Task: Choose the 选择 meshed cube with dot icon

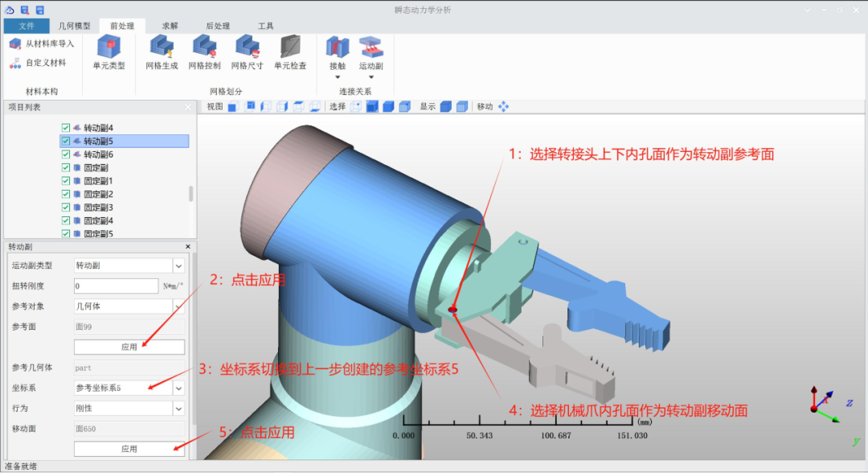Action: [404, 106]
